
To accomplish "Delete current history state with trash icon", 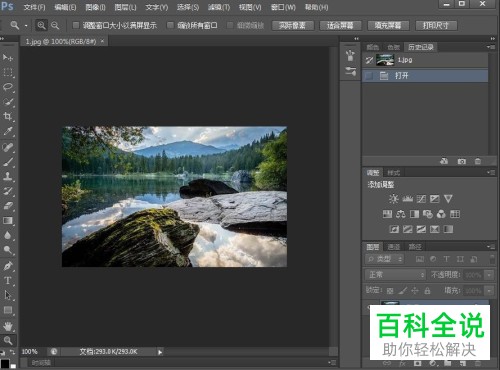I will coord(478,161).
